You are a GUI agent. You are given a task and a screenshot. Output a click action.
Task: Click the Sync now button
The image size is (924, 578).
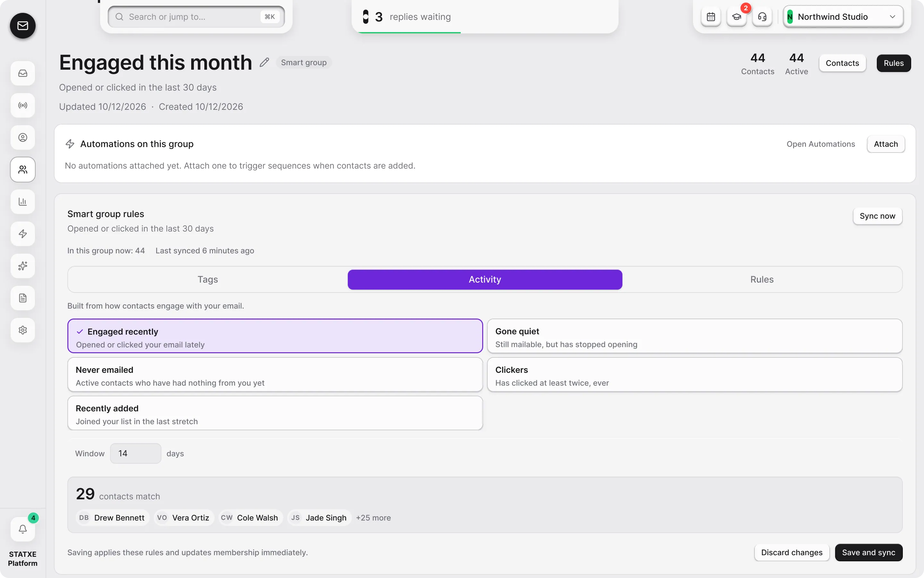(877, 216)
